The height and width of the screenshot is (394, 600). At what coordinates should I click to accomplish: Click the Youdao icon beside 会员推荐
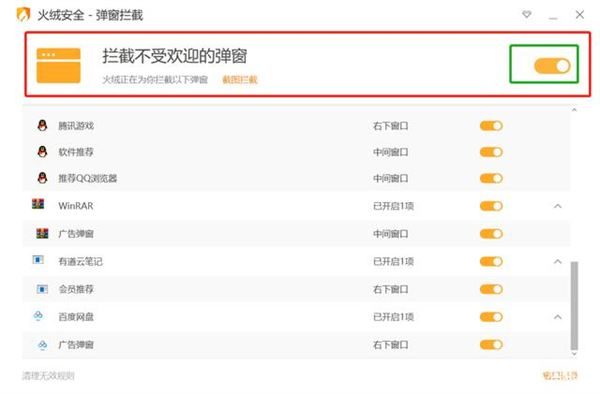pos(42,289)
